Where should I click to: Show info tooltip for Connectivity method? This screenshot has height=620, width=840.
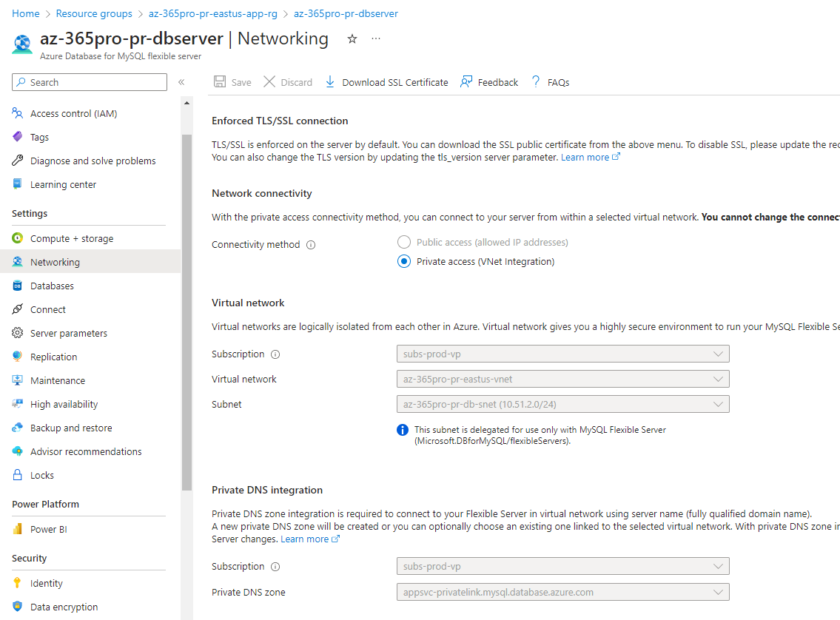pyautogui.click(x=311, y=245)
